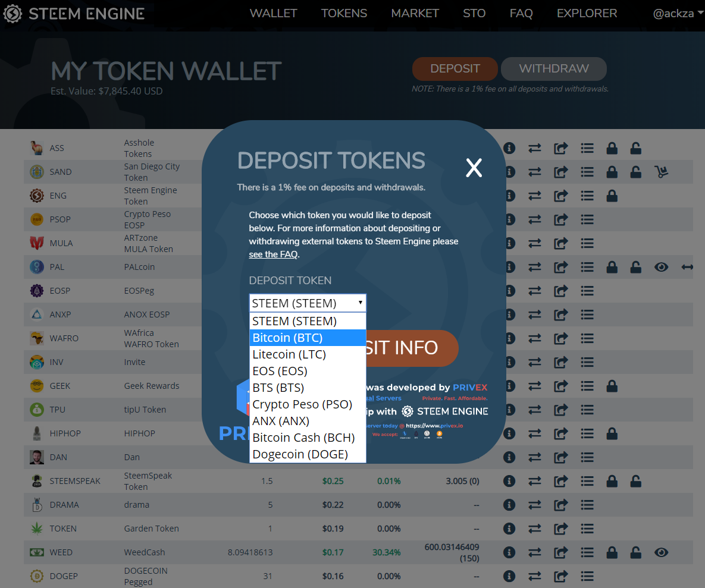
Task: Toggle the eye icon for PAL token
Action: [661, 267]
